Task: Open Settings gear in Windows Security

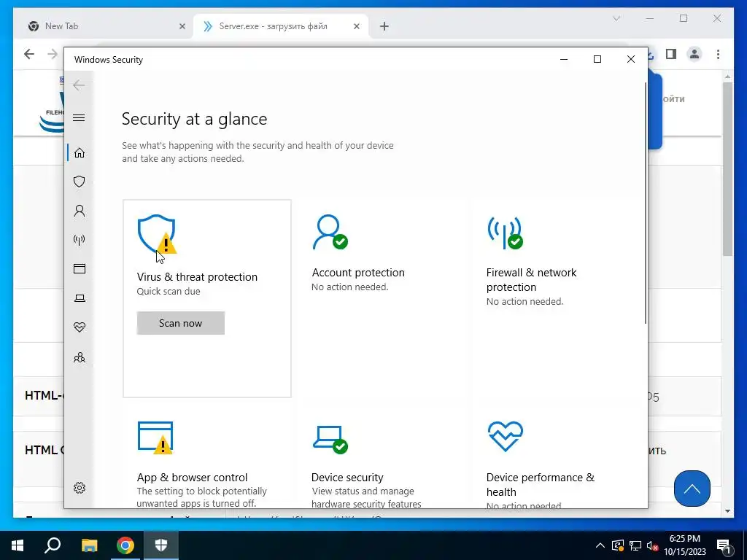Action: 80,488
